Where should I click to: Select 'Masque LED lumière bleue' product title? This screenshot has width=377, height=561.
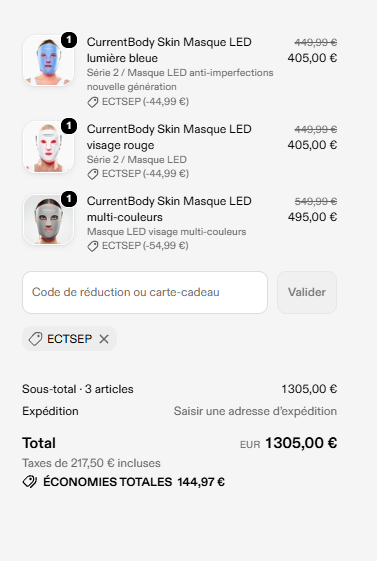tap(169, 50)
